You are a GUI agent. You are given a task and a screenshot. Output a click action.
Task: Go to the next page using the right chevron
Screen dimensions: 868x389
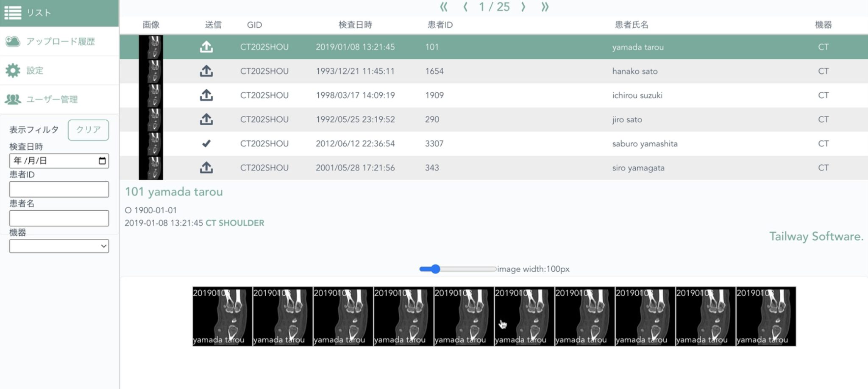click(x=523, y=7)
